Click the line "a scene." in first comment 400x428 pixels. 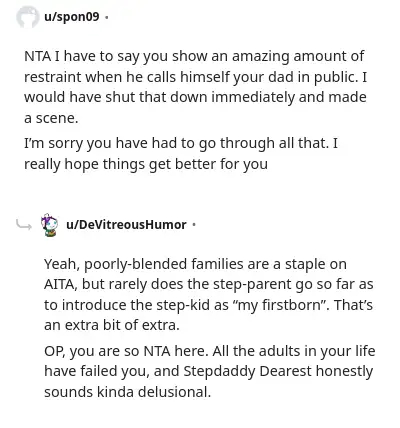coord(51,118)
